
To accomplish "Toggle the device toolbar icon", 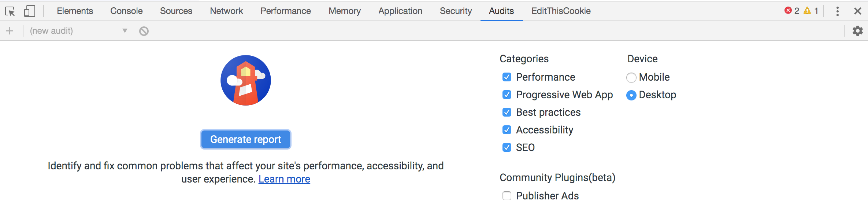I will click(30, 11).
